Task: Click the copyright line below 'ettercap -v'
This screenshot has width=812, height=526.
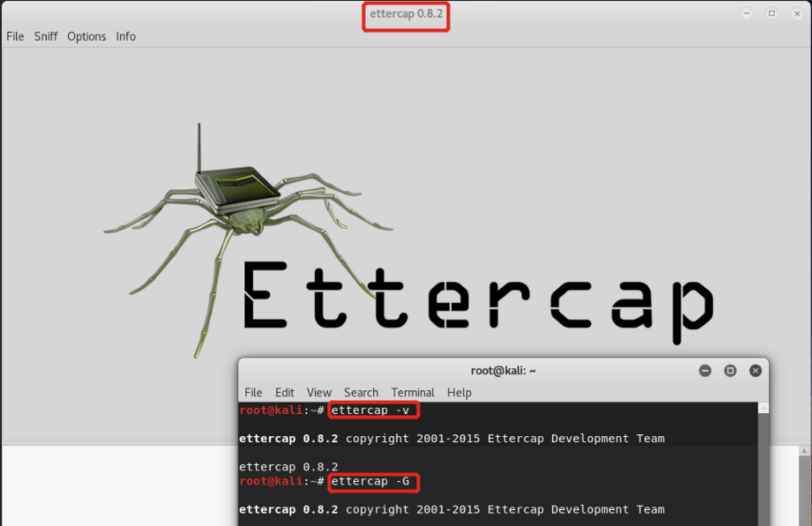Action: click(451, 439)
